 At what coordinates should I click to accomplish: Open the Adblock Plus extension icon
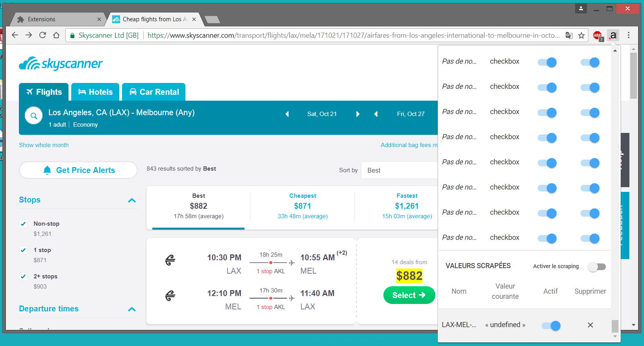[598, 35]
